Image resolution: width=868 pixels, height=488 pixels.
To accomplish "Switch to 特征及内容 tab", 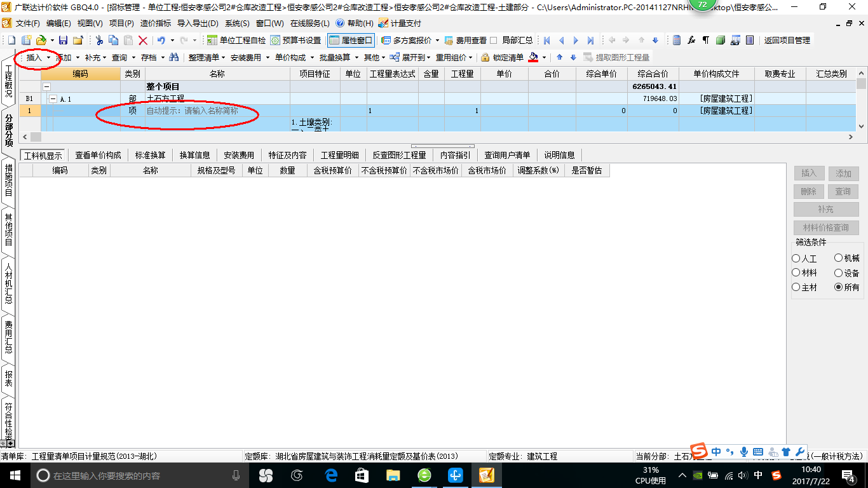I will [x=287, y=155].
